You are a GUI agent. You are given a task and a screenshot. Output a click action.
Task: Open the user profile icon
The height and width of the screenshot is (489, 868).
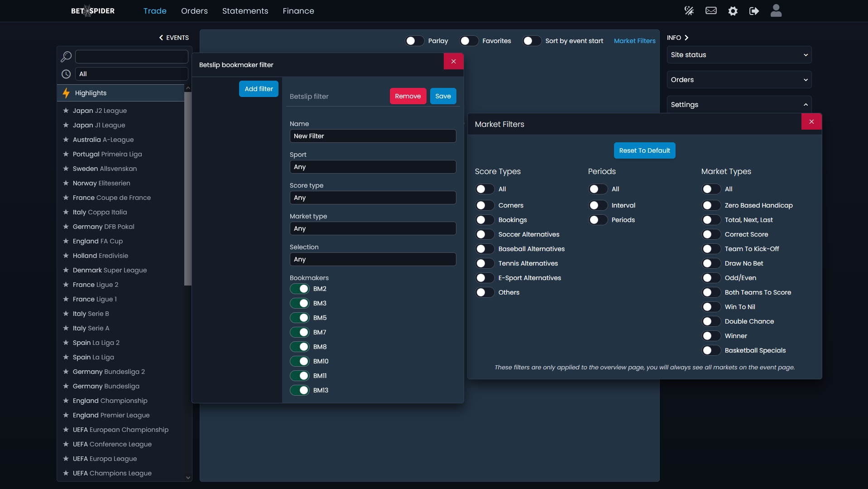(x=776, y=11)
